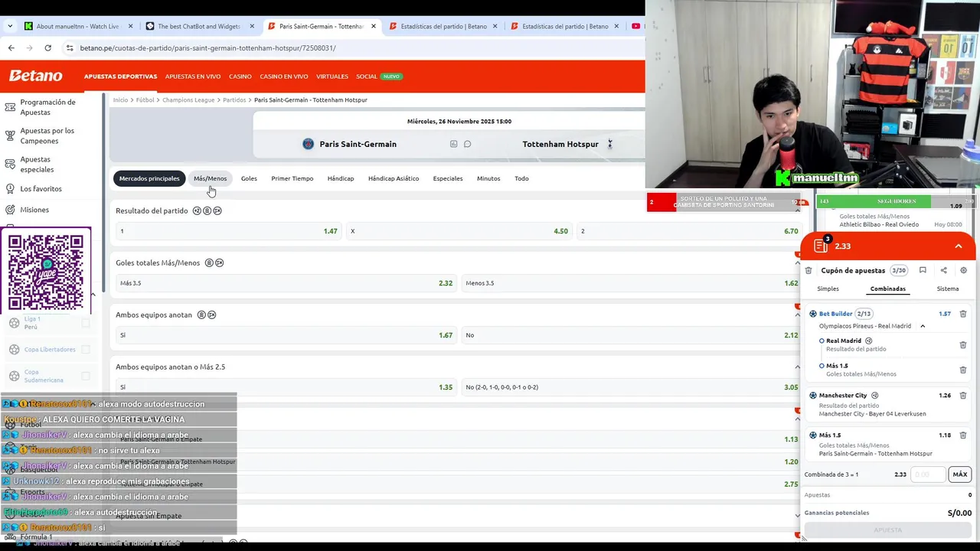Image resolution: width=980 pixels, height=551 pixels.
Task: Bet on home win at 1.47 odds
Action: tap(228, 231)
